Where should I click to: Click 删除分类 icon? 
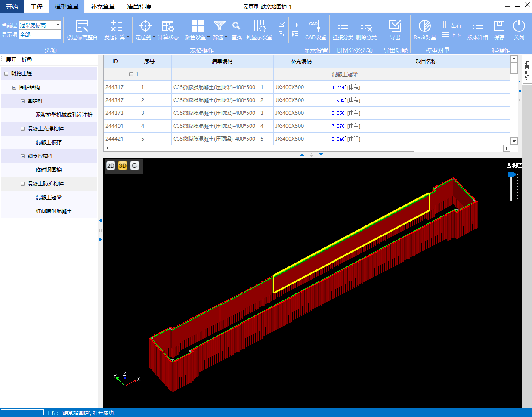pyautogui.click(x=366, y=26)
